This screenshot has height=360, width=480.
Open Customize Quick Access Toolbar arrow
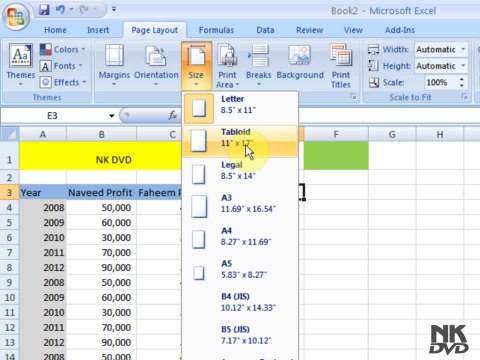[114, 9]
